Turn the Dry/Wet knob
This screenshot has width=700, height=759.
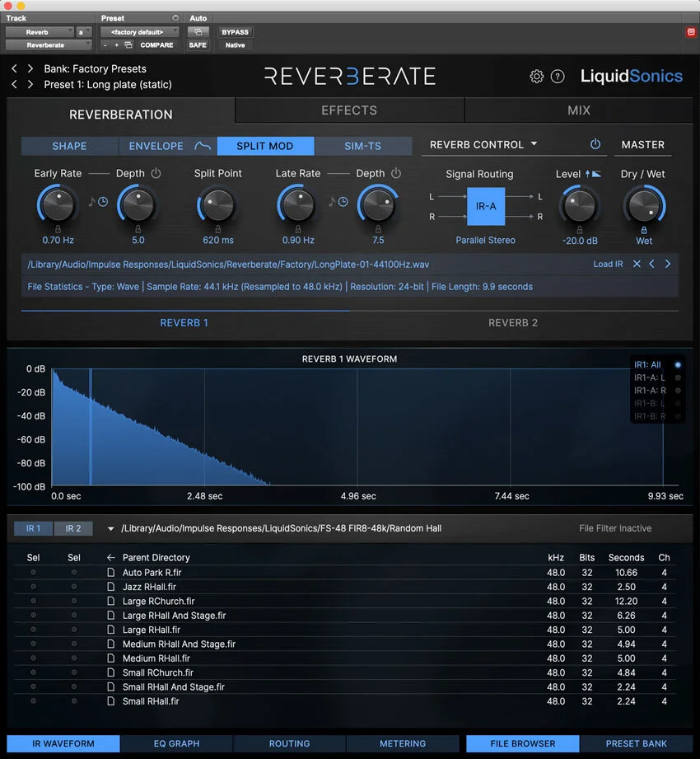pos(643,207)
